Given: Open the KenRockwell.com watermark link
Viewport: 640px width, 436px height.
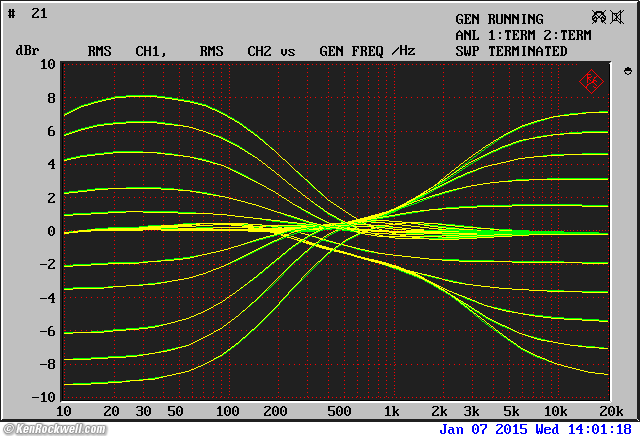Looking at the screenshot, I should point(62,429).
